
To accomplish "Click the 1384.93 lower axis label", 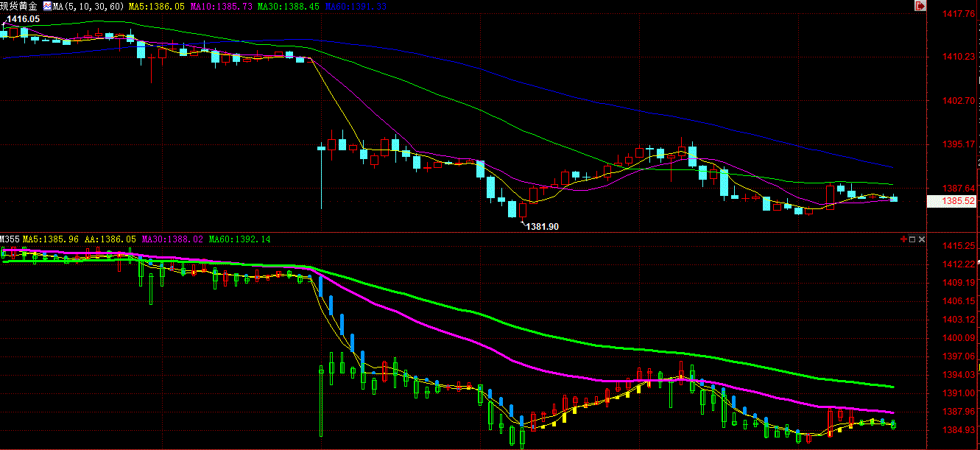I will click(959, 430).
